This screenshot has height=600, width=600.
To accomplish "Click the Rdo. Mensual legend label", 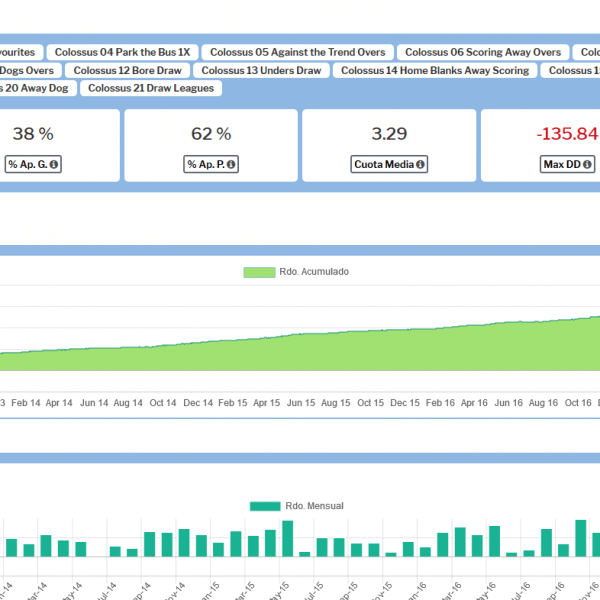I will tap(315, 506).
